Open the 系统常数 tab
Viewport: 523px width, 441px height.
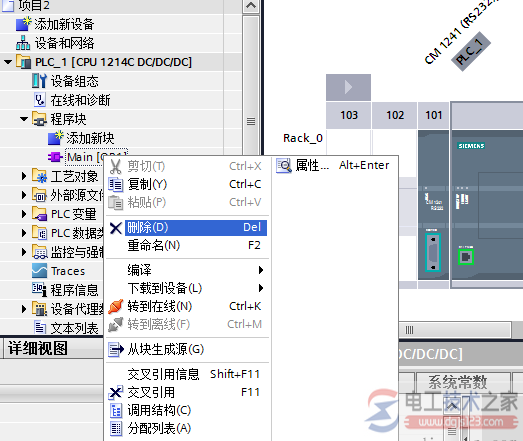tap(463, 383)
